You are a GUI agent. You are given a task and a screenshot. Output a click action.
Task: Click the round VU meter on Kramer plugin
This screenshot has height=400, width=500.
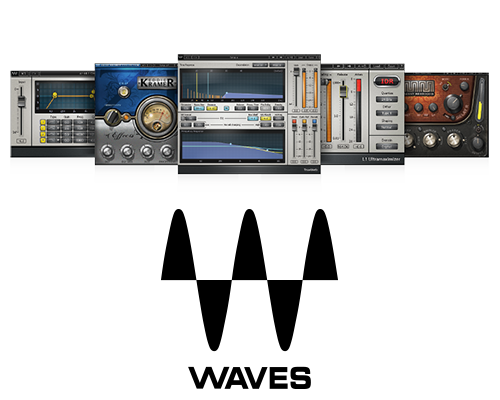tap(156, 118)
